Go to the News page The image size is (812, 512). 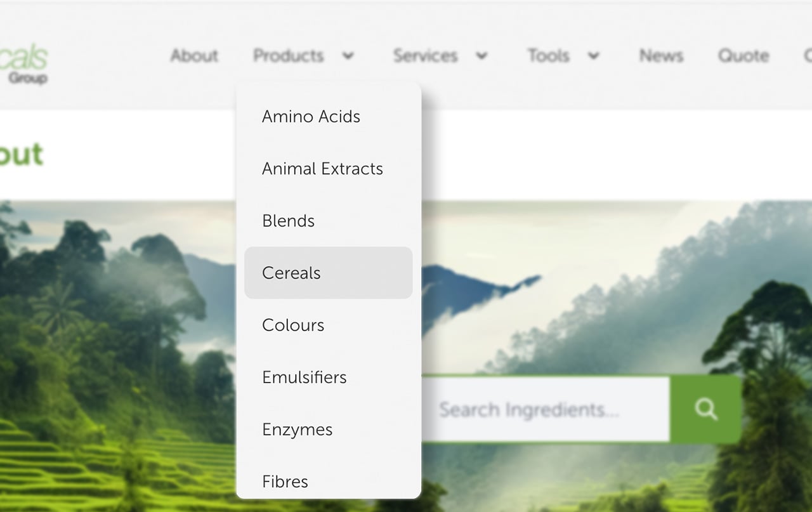(x=661, y=56)
